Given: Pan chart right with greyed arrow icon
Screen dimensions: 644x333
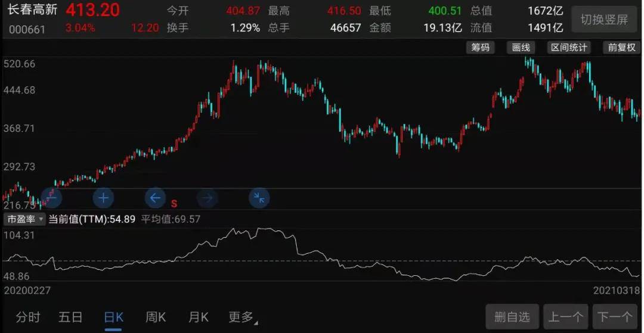Looking at the screenshot, I should [x=208, y=198].
